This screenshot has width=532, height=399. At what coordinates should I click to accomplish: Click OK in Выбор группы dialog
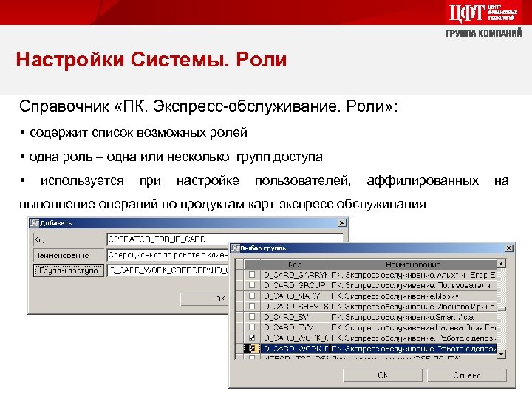click(383, 375)
